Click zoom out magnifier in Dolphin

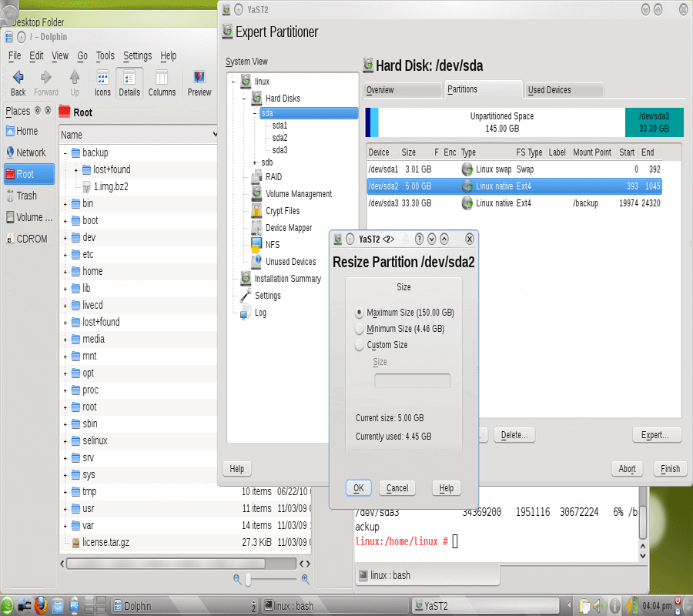coord(237,578)
